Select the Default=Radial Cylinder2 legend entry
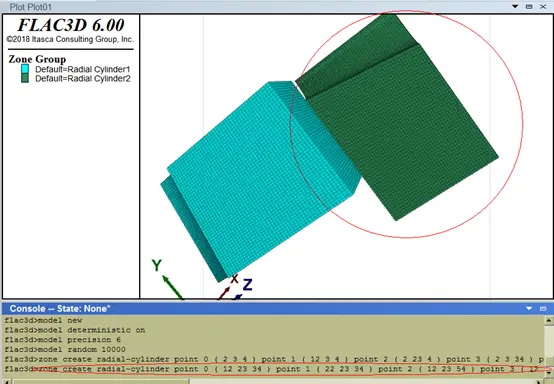The height and width of the screenshot is (384, 554). 83,78
